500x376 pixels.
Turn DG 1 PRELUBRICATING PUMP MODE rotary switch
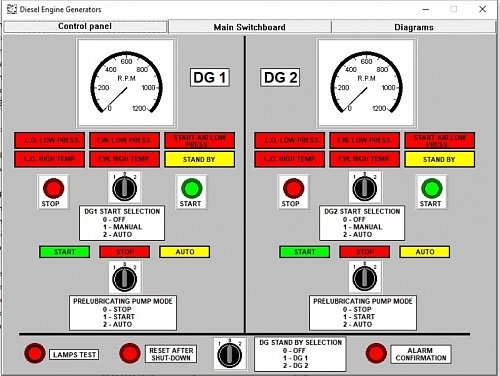tap(125, 277)
